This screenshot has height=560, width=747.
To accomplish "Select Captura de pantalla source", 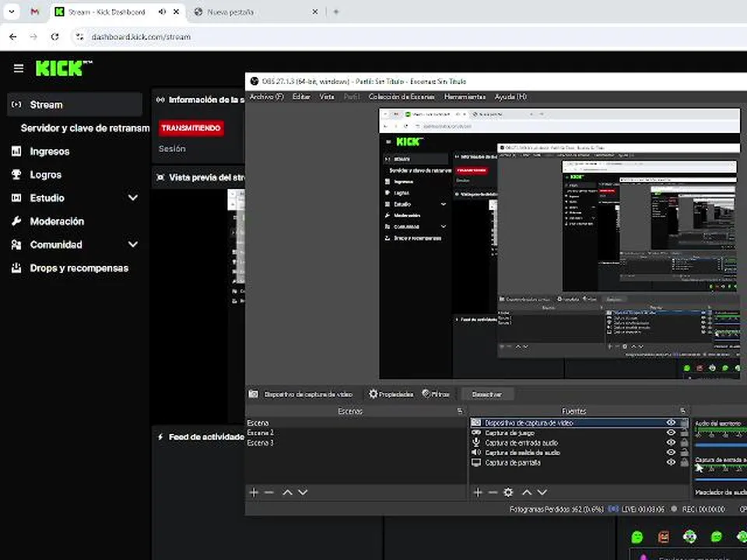I will (x=579, y=462).
